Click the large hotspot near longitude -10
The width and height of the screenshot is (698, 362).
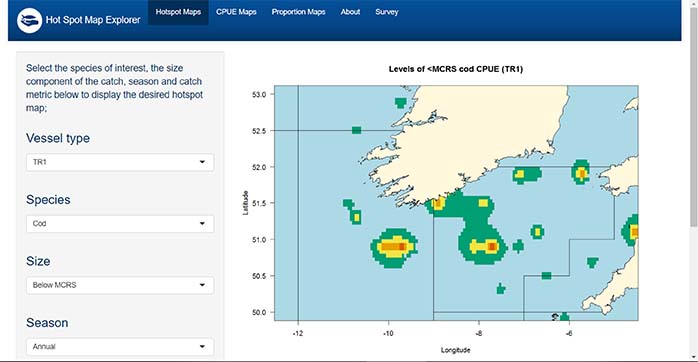394,248
